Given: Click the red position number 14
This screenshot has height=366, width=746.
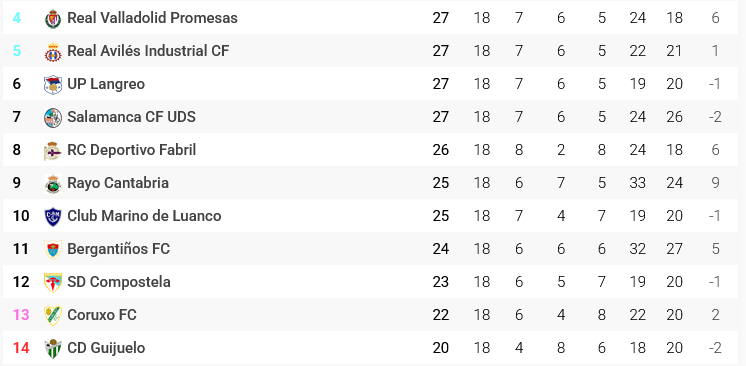Looking at the screenshot, I should (x=21, y=347).
